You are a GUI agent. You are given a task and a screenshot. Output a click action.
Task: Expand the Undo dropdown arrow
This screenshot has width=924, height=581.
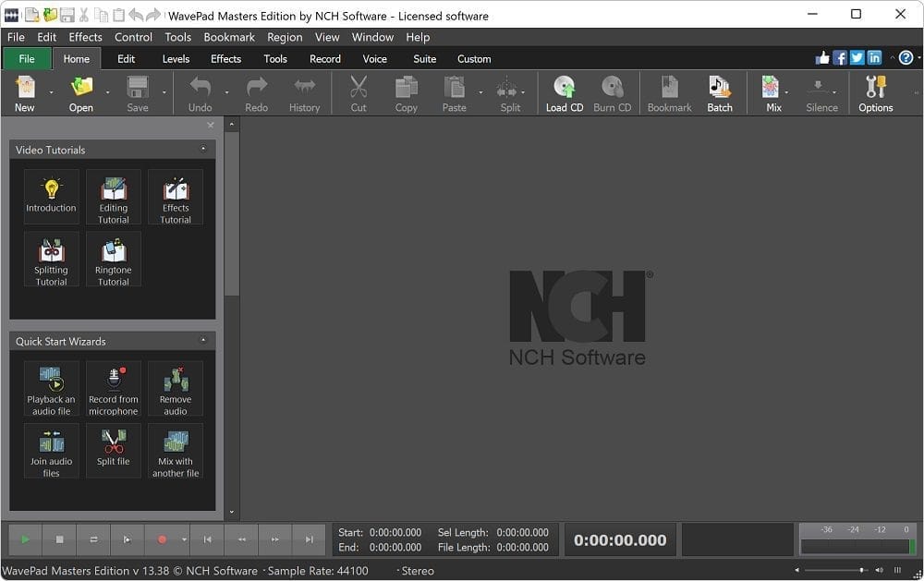click(x=226, y=92)
